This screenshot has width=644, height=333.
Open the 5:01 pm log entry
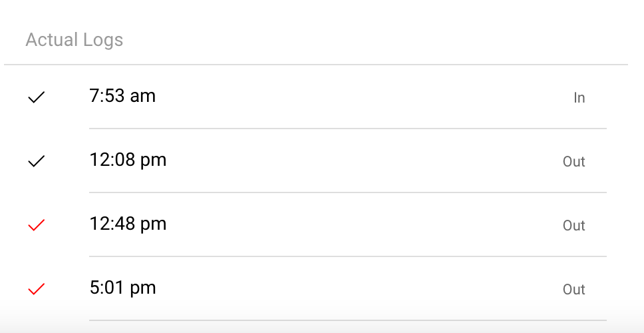point(122,288)
